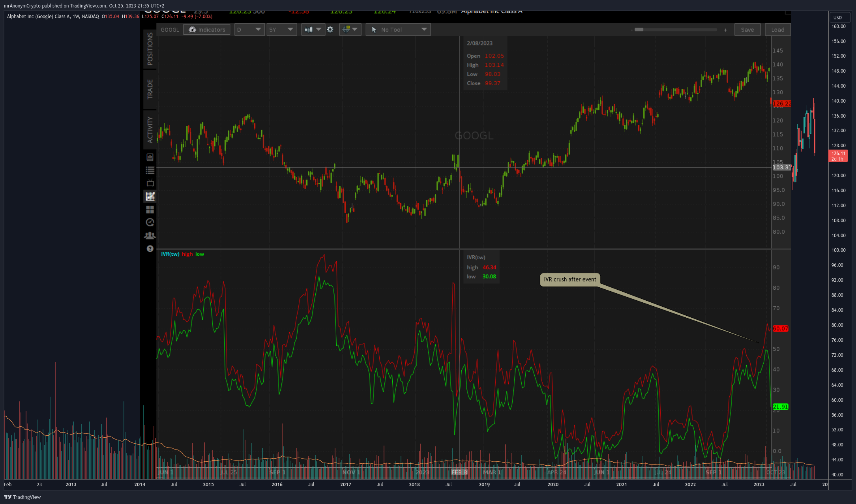Click the 60.07 red IVR label
The image size is (856, 504).
(x=780, y=328)
